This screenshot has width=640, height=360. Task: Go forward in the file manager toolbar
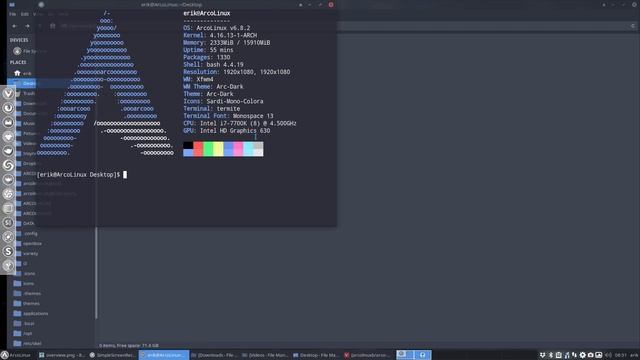coord(27,26)
